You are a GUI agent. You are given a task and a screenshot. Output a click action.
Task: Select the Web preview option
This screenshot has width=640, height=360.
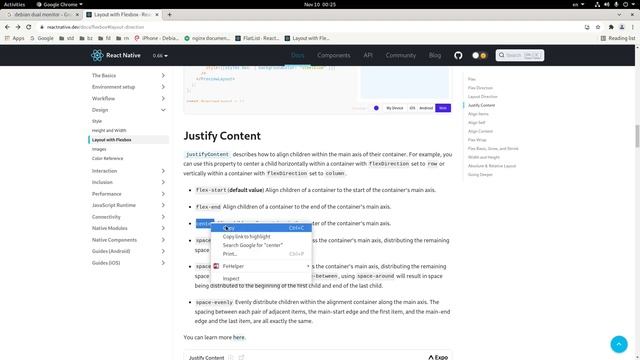443,108
